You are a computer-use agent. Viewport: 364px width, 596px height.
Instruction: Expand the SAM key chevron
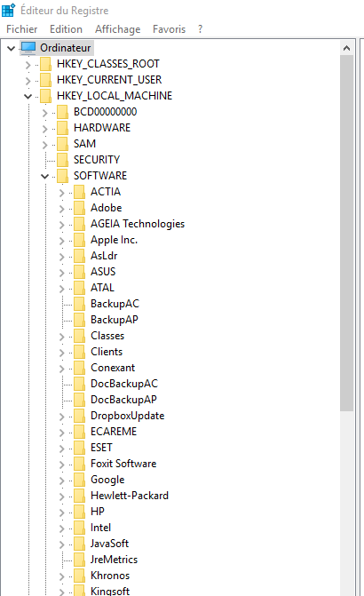(45, 145)
